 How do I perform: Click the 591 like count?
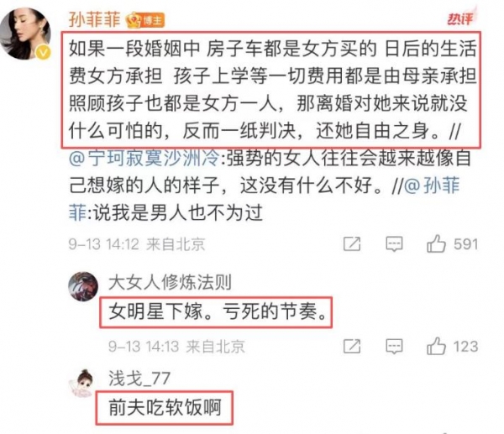click(465, 244)
